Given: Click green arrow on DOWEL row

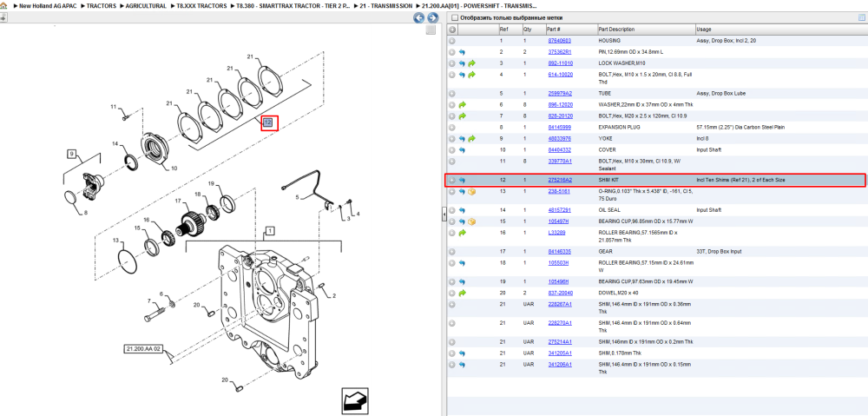Looking at the screenshot, I should click(x=463, y=293).
